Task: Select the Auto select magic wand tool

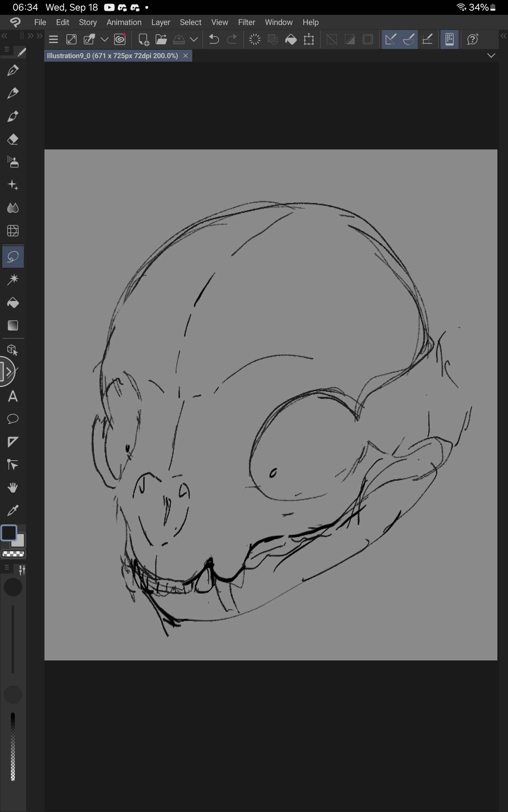Action: coord(13,280)
